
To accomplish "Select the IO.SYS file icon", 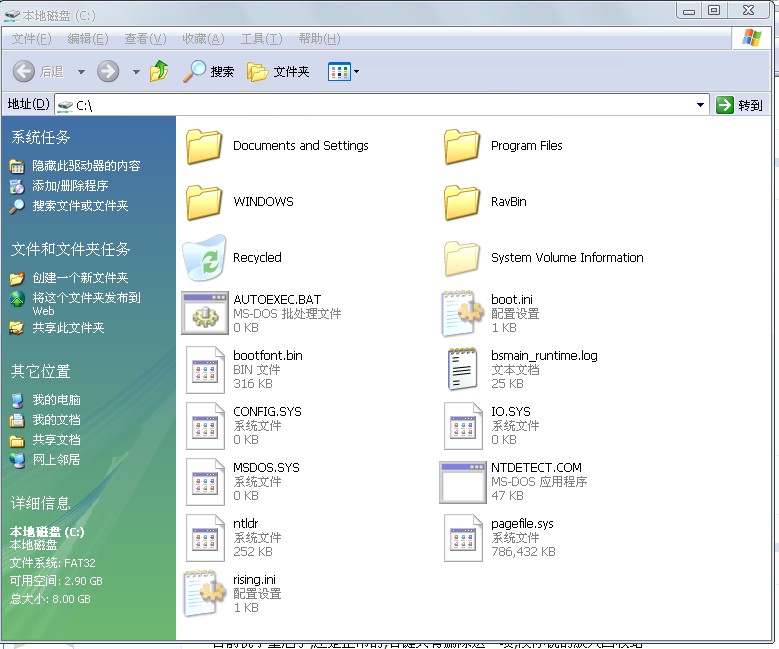I will point(464,426).
